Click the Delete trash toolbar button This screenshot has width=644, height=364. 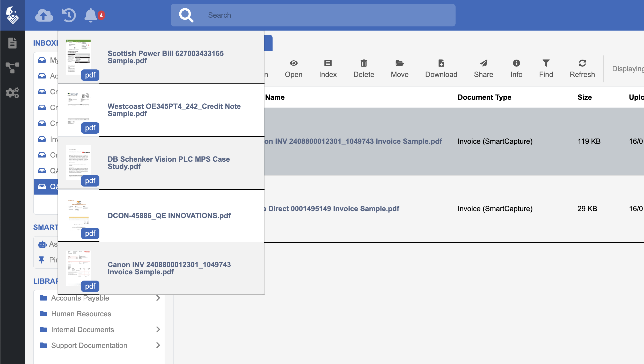pyautogui.click(x=364, y=68)
